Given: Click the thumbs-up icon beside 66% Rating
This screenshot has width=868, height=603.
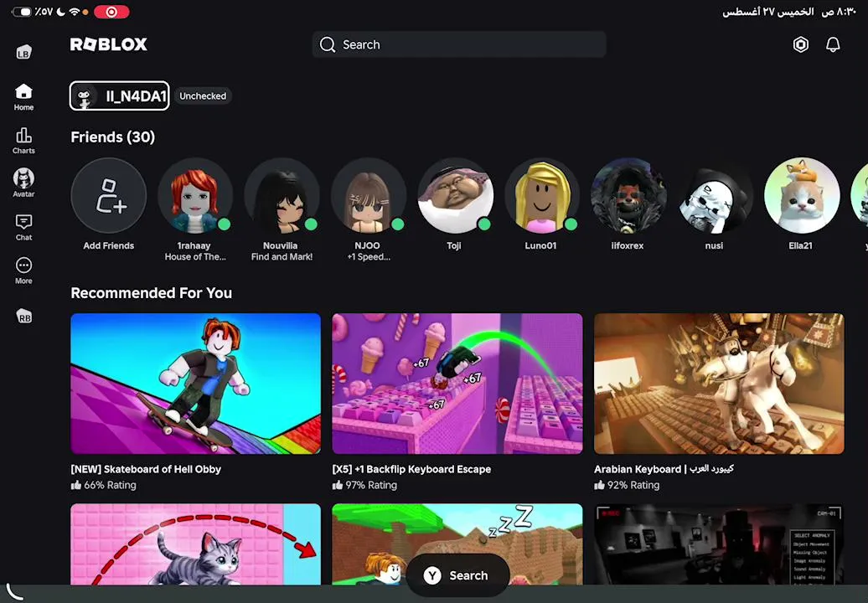Looking at the screenshot, I should (76, 485).
